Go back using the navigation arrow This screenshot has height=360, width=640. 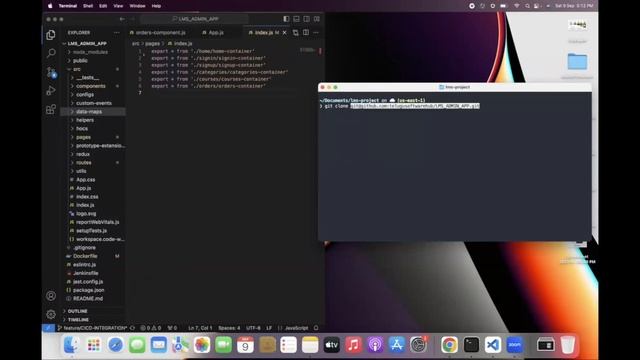click(x=122, y=19)
